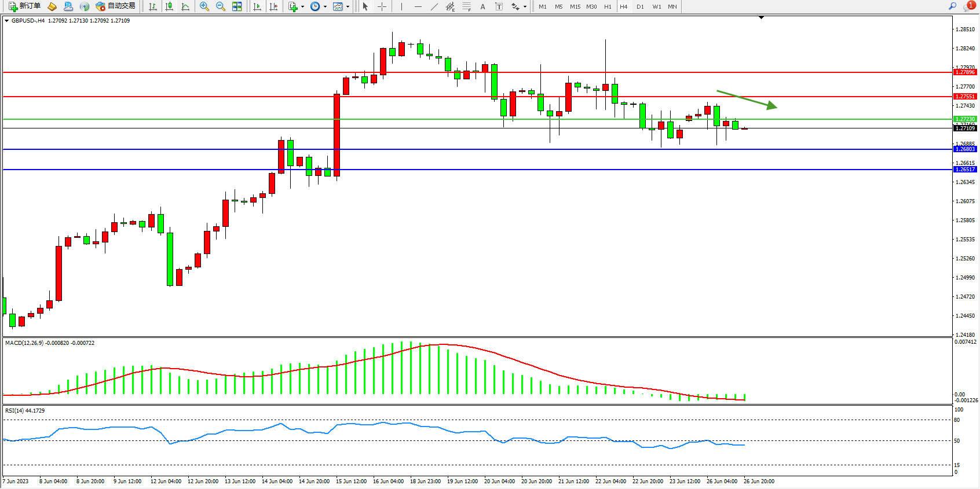Switch chart to candlestick mode
The image size is (980, 489).
169,6
